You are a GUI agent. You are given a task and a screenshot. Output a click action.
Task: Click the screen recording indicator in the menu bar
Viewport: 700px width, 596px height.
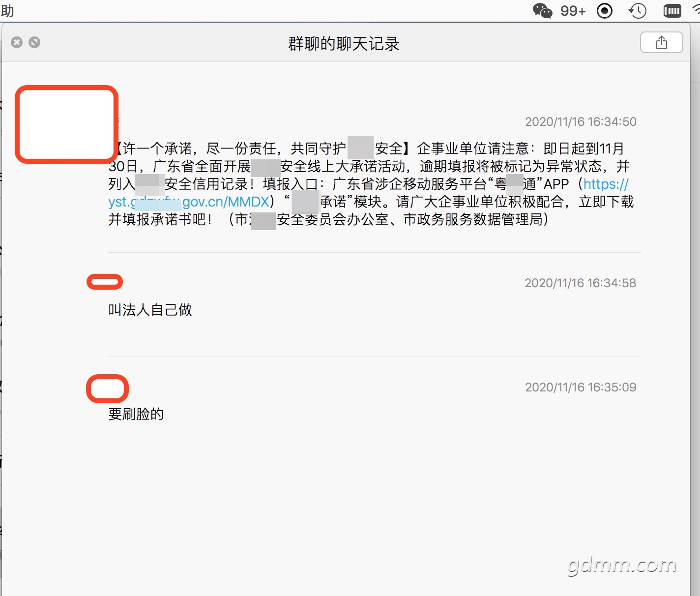point(605,11)
